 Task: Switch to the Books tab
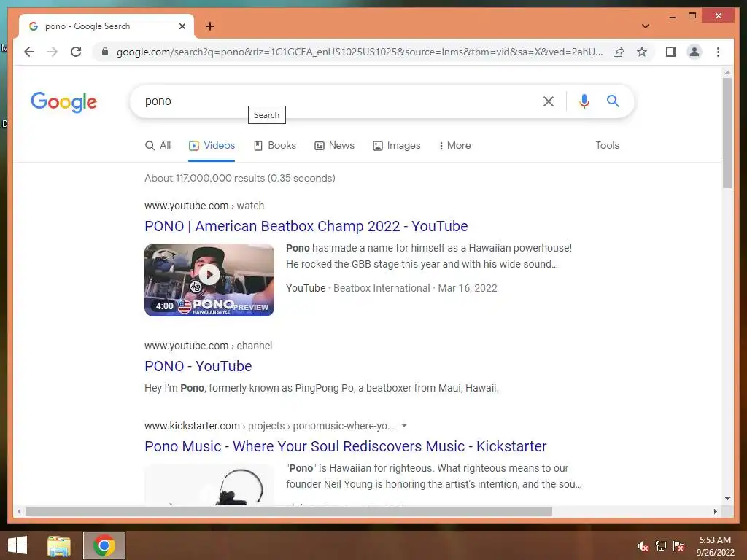[275, 146]
